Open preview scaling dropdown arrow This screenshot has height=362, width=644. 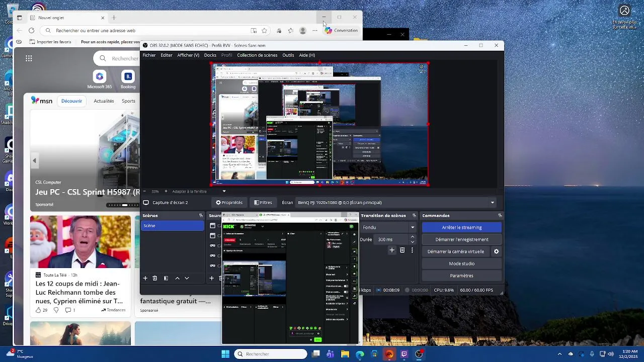click(224, 192)
